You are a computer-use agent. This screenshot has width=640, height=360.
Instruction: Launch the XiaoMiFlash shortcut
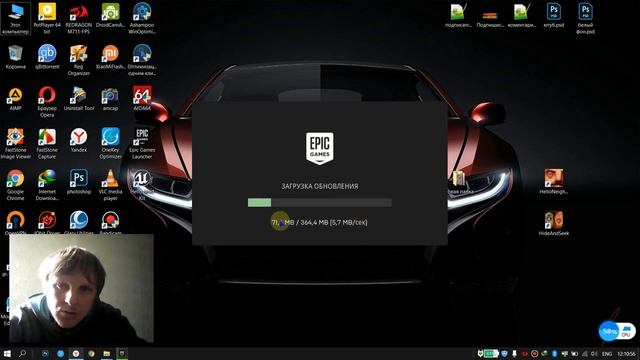pos(110,57)
